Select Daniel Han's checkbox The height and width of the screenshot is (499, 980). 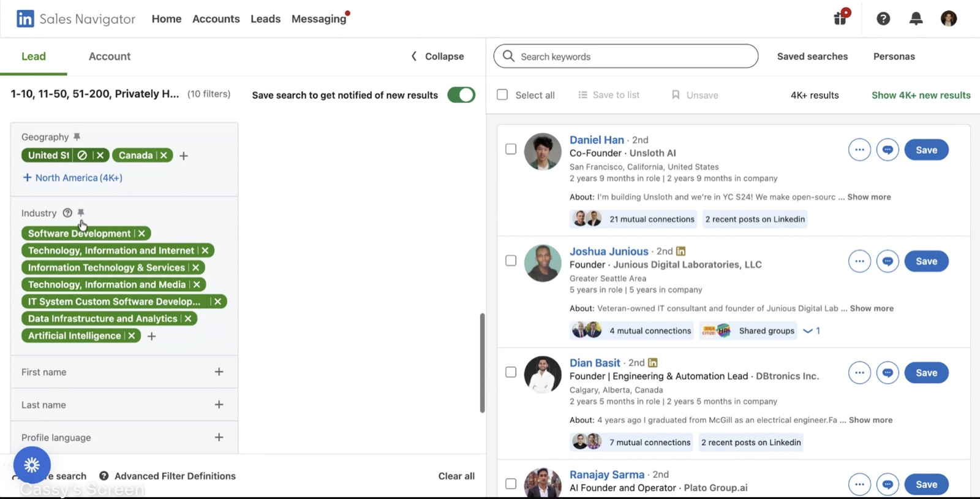point(511,149)
